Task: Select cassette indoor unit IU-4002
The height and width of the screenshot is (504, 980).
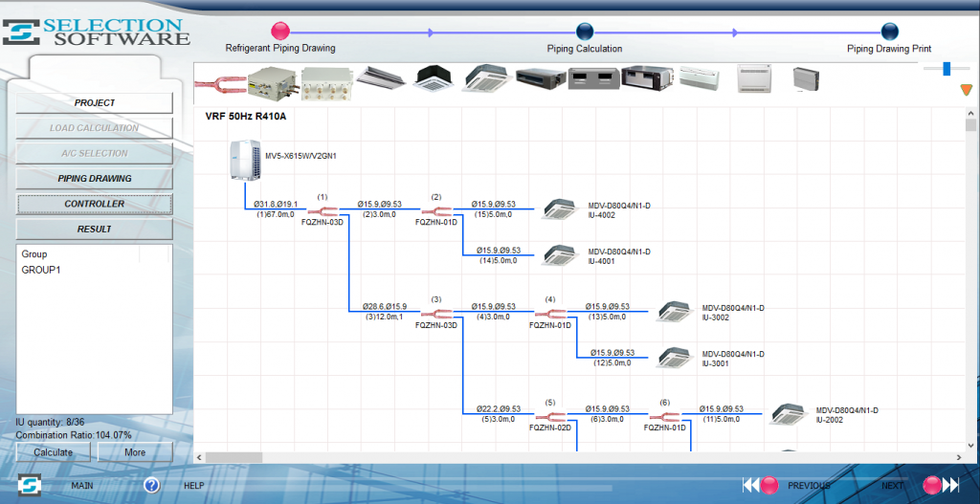Action: [560, 209]
